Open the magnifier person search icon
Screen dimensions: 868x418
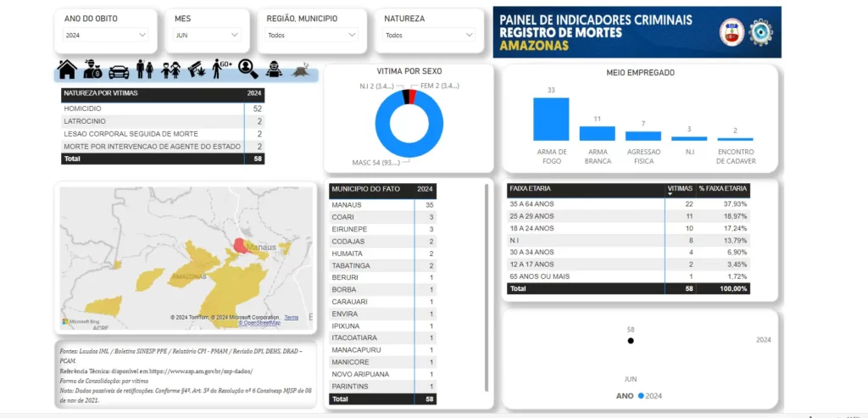pos(248,69)
